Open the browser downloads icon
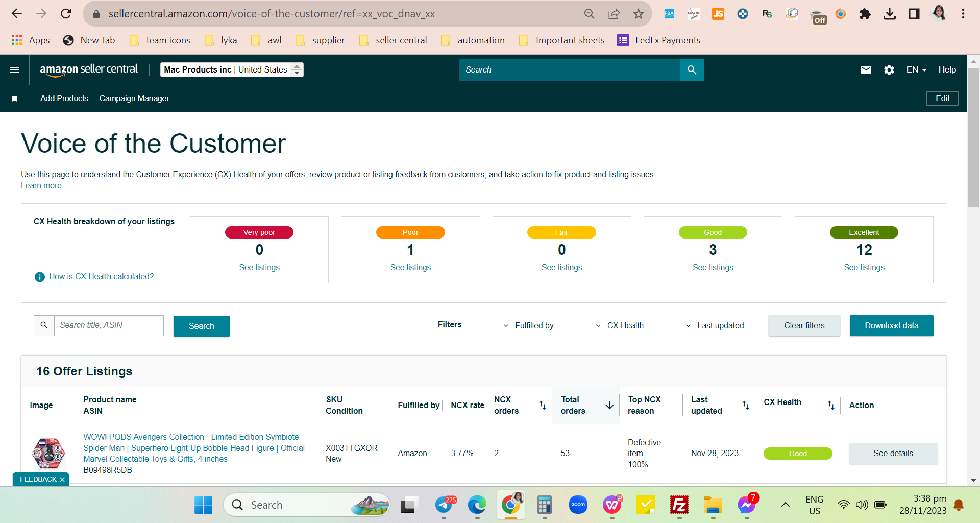Viewport: 980px width, 523px height. point(890,14)
